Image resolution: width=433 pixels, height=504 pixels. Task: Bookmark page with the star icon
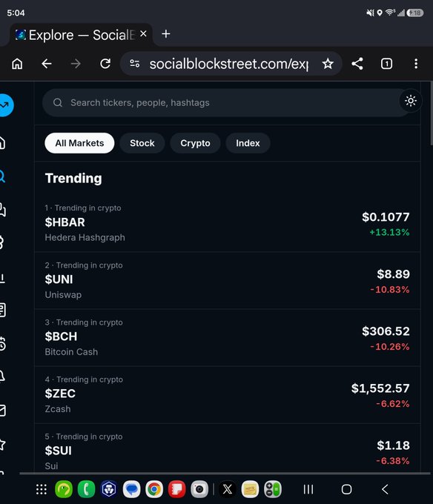(x=328, y=64)
